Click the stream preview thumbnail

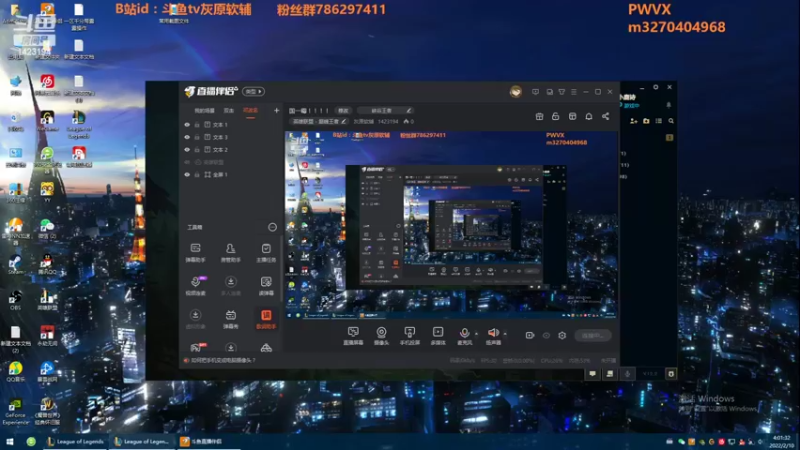[x=451, y=224]
